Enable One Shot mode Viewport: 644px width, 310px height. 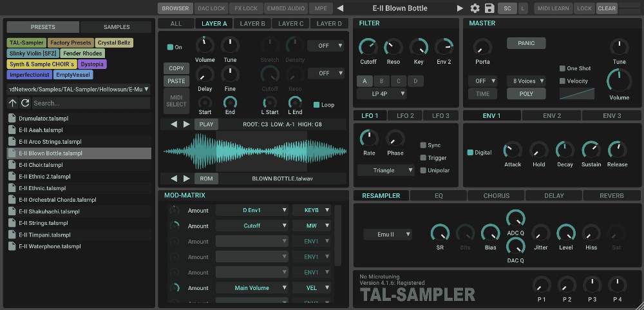pos(562,68)
